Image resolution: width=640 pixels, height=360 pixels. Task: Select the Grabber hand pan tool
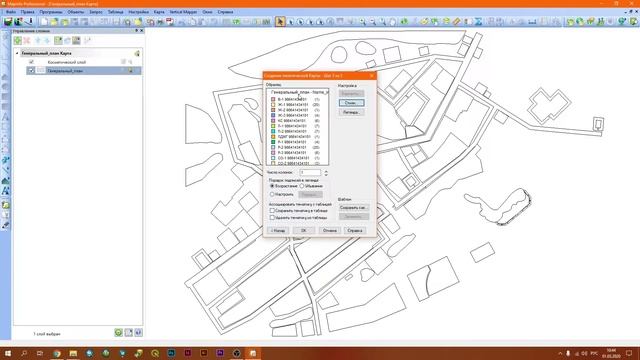point(392,22)
